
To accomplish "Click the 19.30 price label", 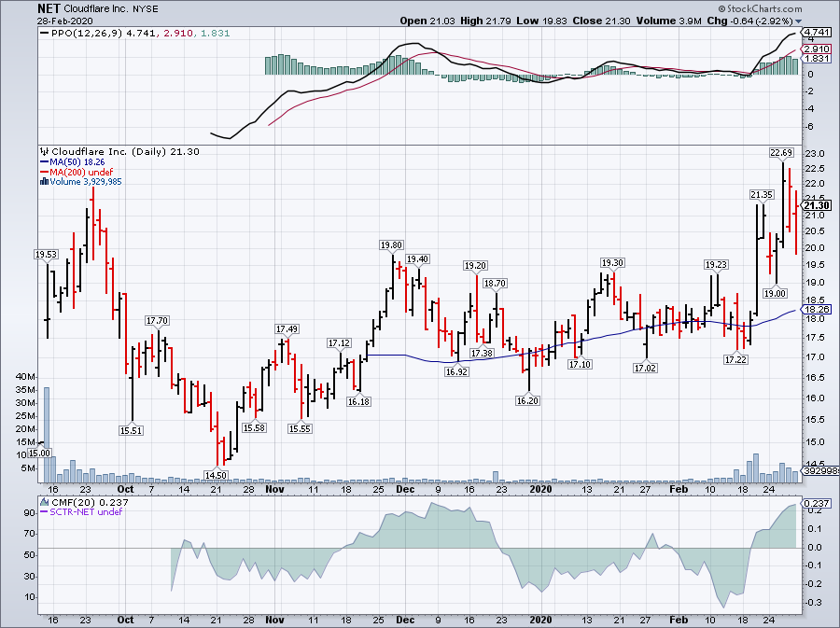I will (612, 263).
